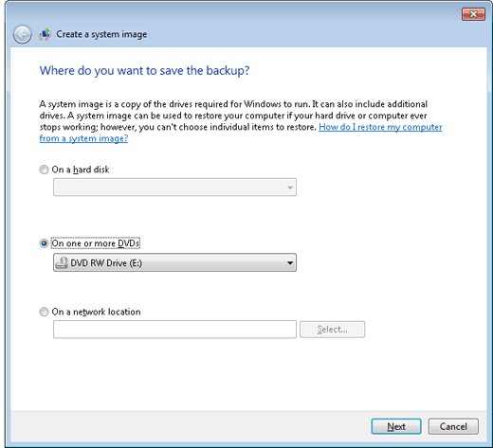Click the Next button
This screenshot has width=493, height=448.
396,426
